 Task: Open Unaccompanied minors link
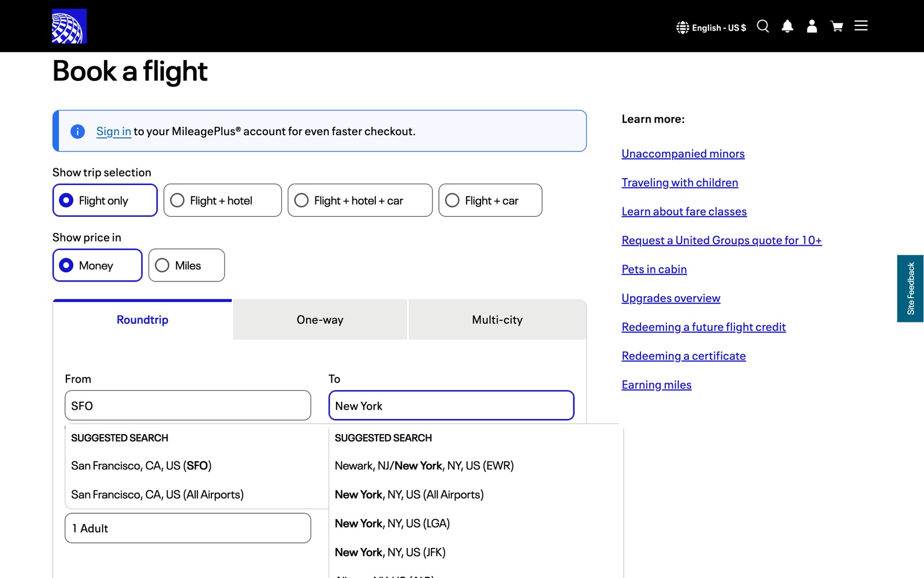coord(683,154)
